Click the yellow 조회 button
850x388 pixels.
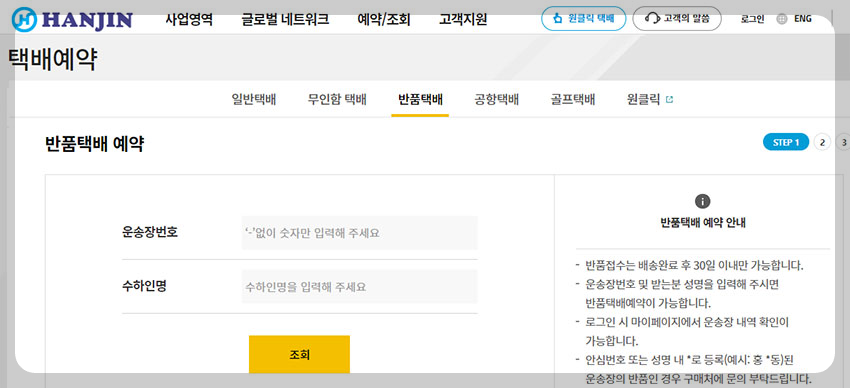tap(299, 354)
